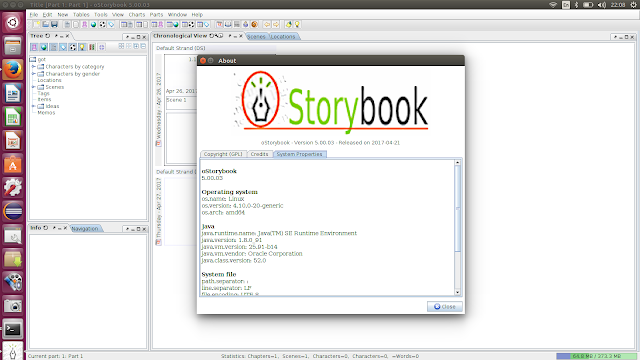
Task: Toggle tags filter in Tree toolbar
Action: click(x=63, y=47)
